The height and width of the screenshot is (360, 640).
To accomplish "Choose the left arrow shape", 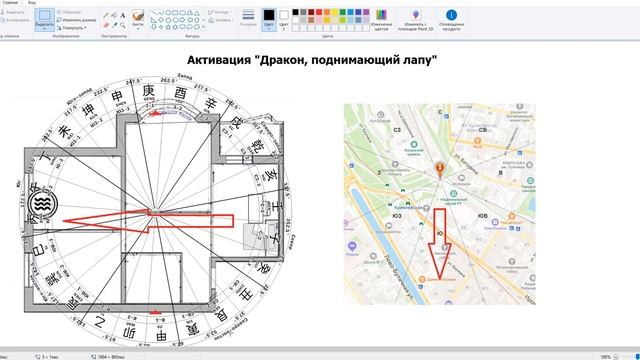I will pyautogui.click(x=190, y=20).
